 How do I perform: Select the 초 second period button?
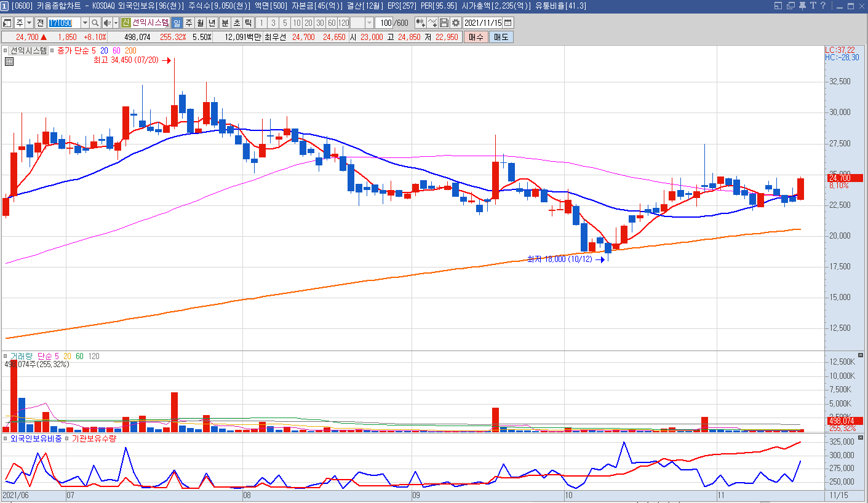[237, 23]
